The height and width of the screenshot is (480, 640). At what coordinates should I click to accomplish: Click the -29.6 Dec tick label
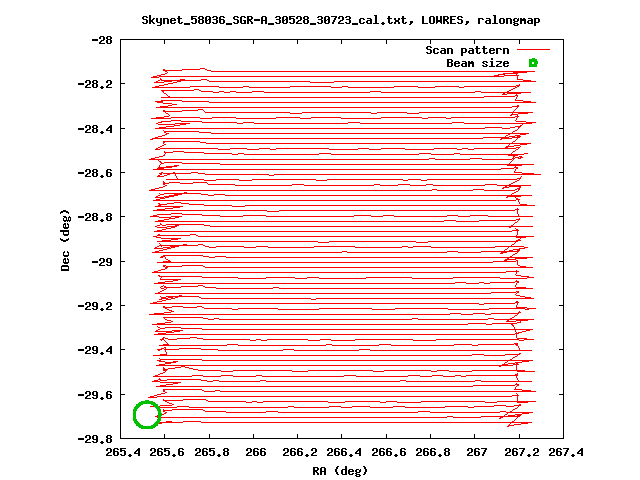[95, 395]
